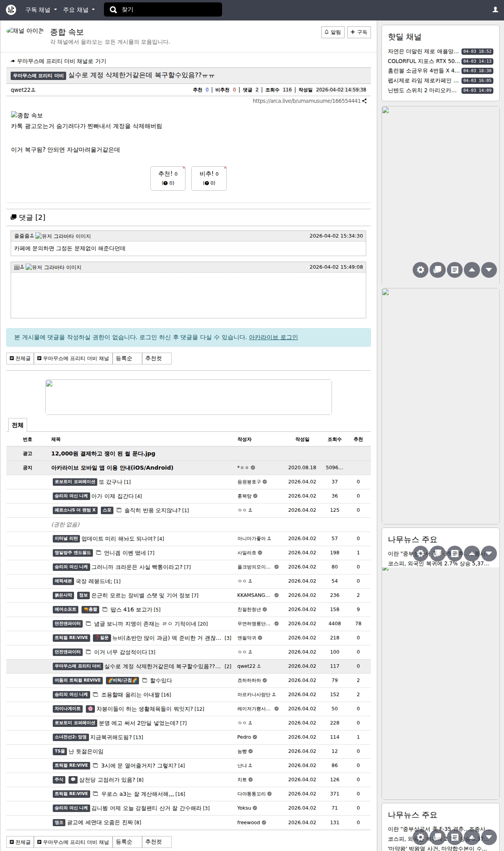Open "념글 보니까 지엥이 존재는 ㄹㅇ 기적이네"
This screenshot has width=504, height=851.
tap(145, 624)
